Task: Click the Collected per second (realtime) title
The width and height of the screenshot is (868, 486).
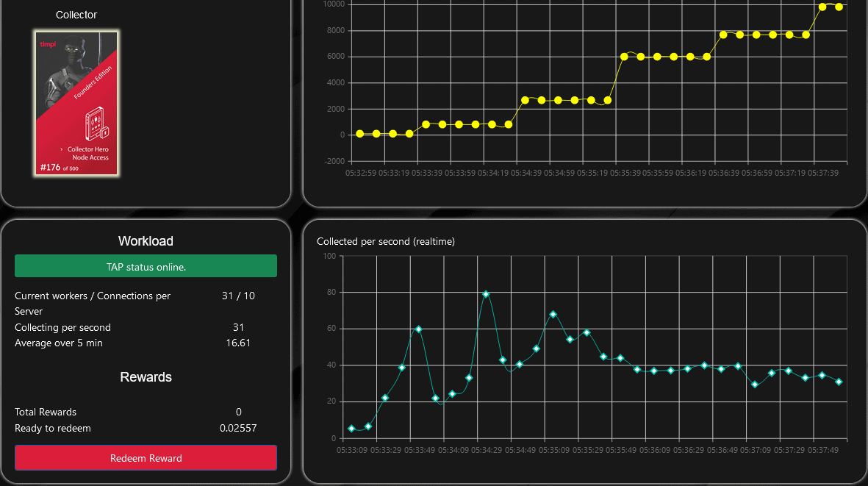Action: (x=385, y=241)
